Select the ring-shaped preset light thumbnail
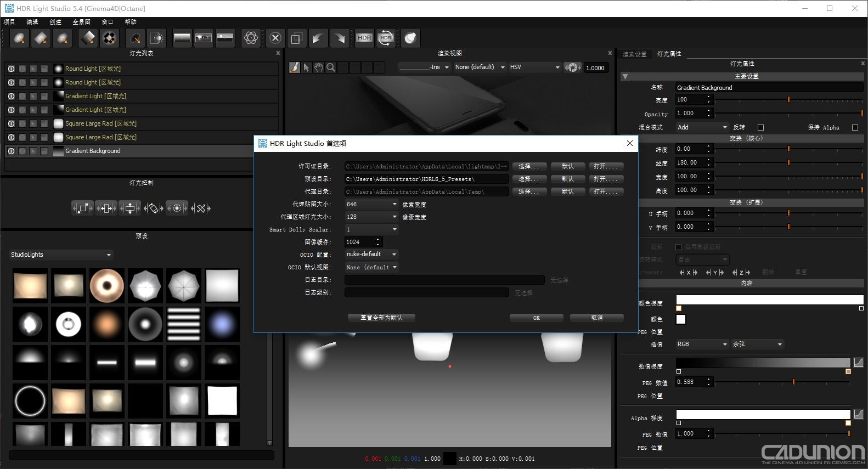This screenshot has height=469, width=868. [30, 400]
